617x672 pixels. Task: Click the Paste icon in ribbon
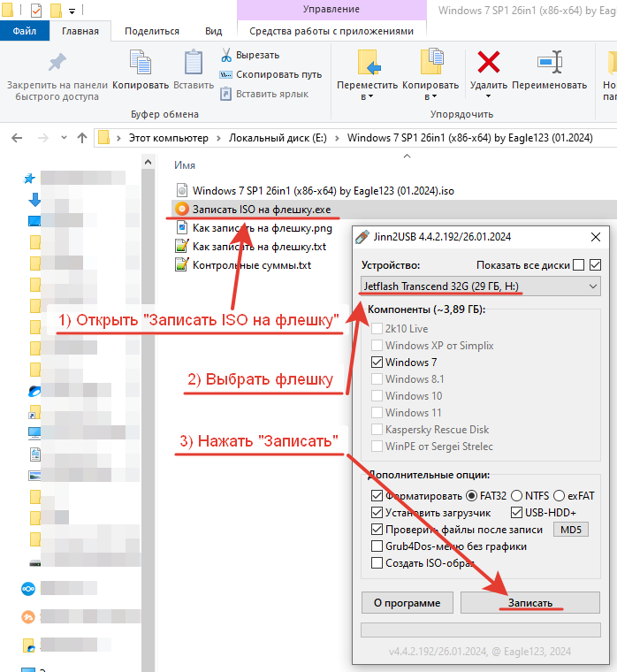193,63
